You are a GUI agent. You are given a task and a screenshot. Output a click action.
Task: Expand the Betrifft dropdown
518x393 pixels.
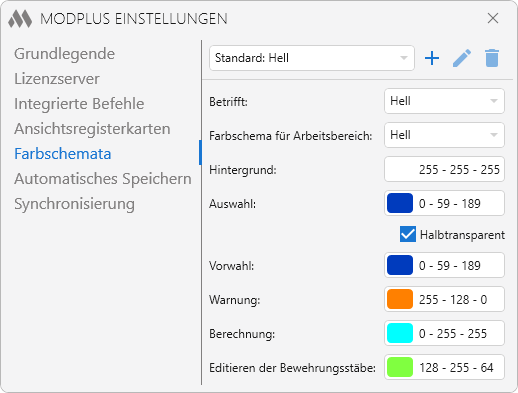click(444, 101)
